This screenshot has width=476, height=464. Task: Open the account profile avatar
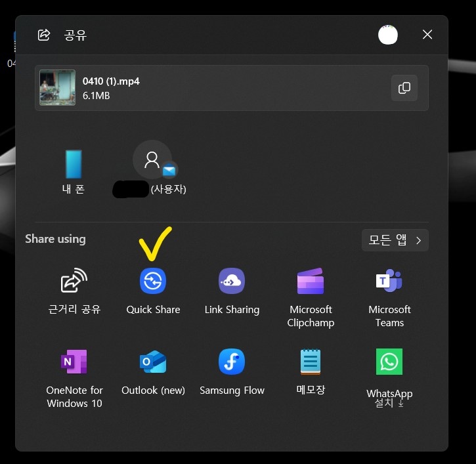(x=388, y=35)
